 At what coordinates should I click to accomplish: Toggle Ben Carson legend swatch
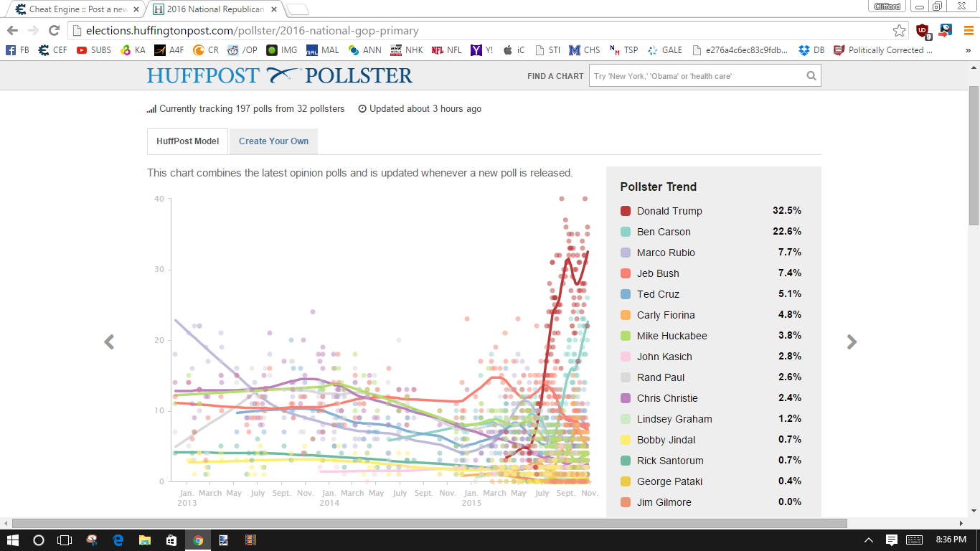(x=626, y=232)
